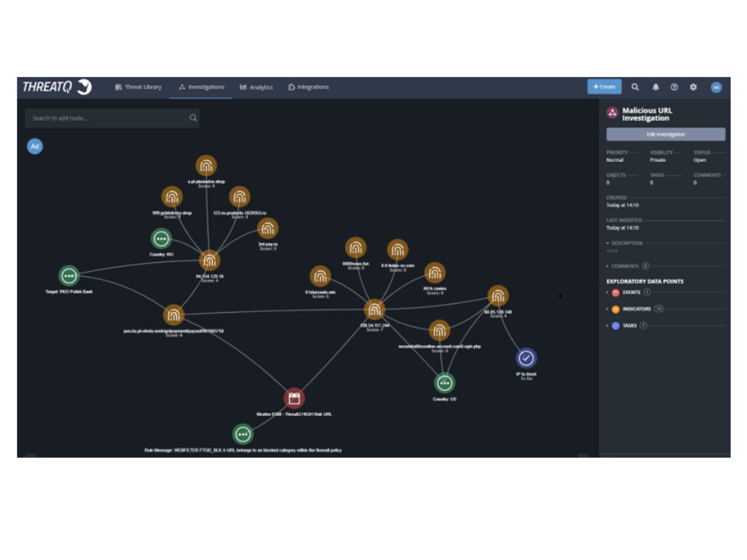Viewport: 747px width, 560px height.
Task: Select the McAfee ESM event node
Action: pos(294,398)
